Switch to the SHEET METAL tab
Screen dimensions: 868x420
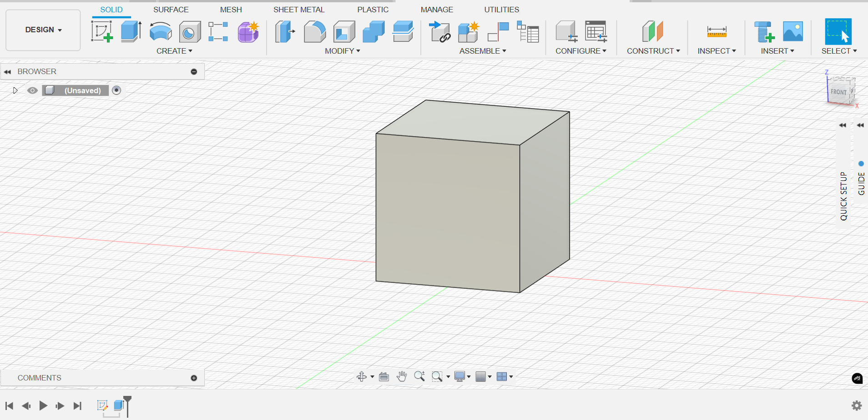pos(299,10)
